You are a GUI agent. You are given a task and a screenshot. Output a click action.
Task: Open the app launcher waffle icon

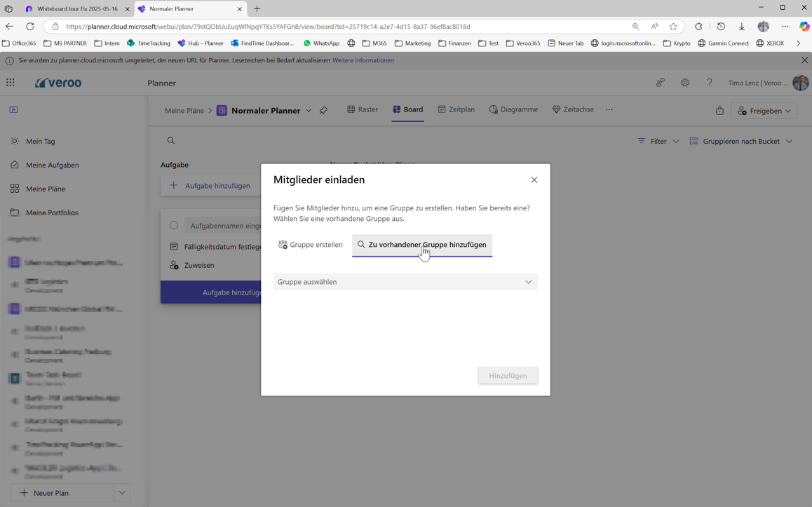point(11,83)
